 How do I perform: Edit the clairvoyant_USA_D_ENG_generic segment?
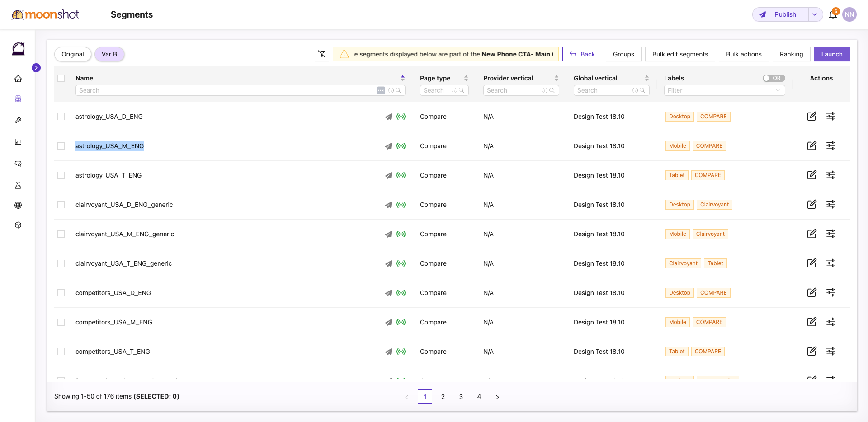[x=812, y=204]
